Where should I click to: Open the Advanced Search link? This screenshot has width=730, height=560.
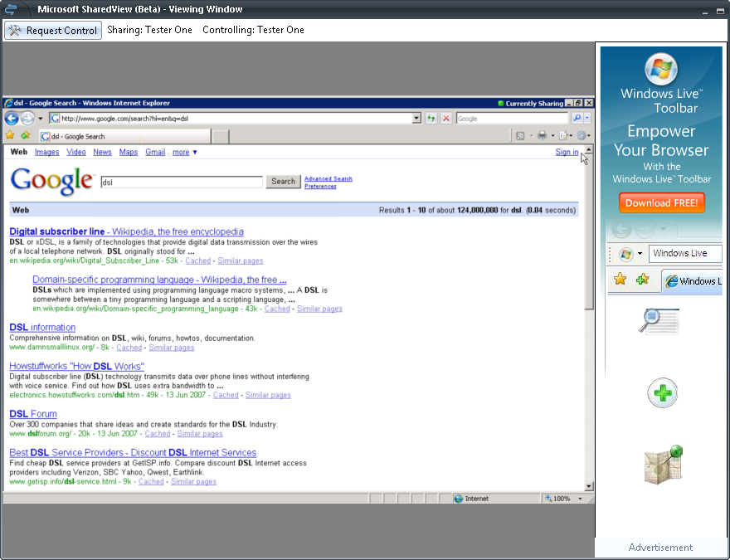[328, 178]
